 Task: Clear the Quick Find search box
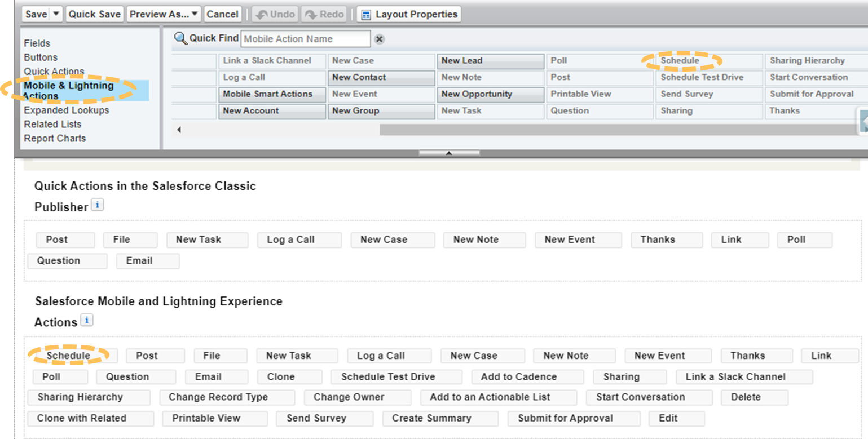click(380, 39)
